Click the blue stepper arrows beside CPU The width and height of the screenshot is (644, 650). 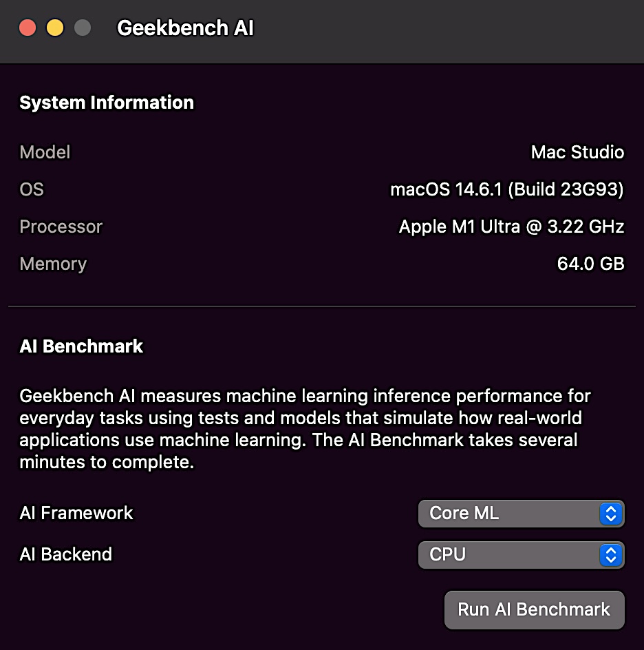(x=611, y=555)
